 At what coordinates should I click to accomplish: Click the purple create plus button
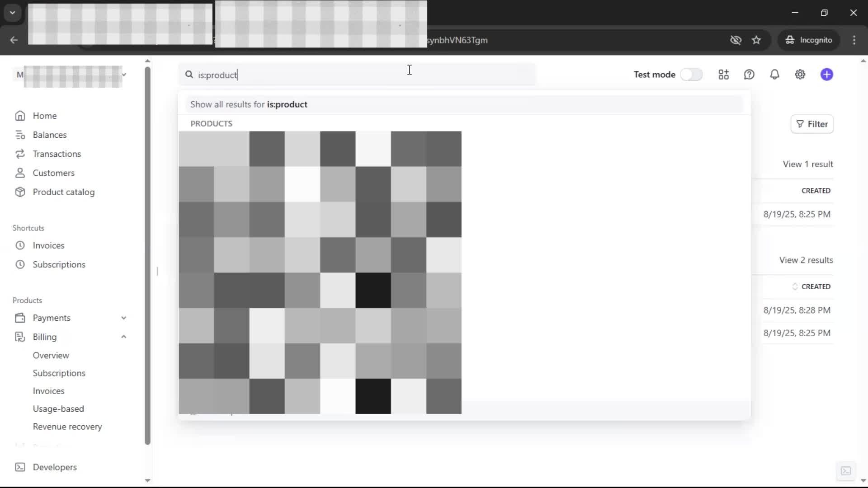click(x=826, y=75)
